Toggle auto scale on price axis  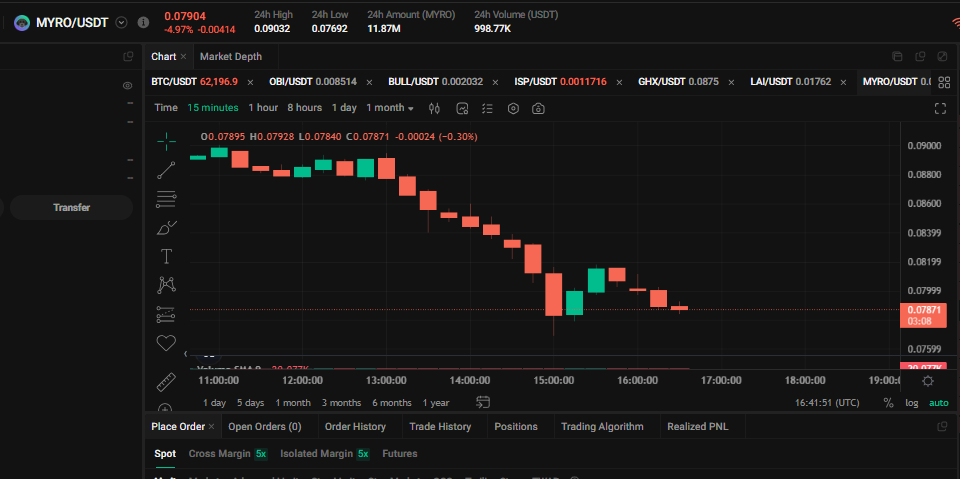coord(939,403)
